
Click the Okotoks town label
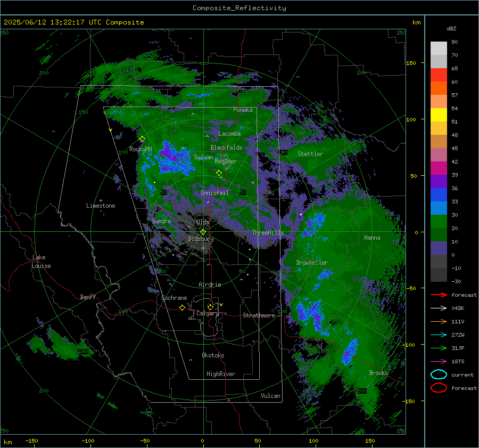[213, 355]
